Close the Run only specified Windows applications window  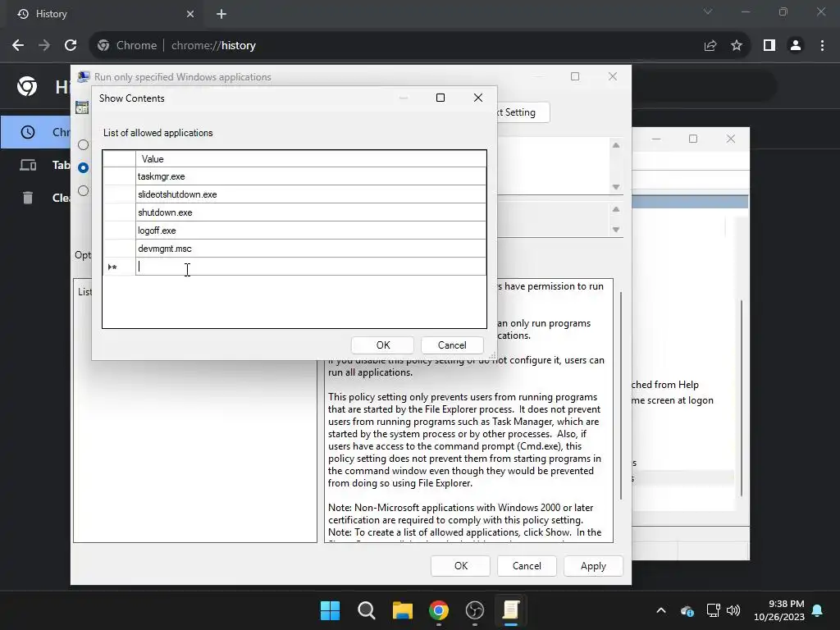coord(613,76)
